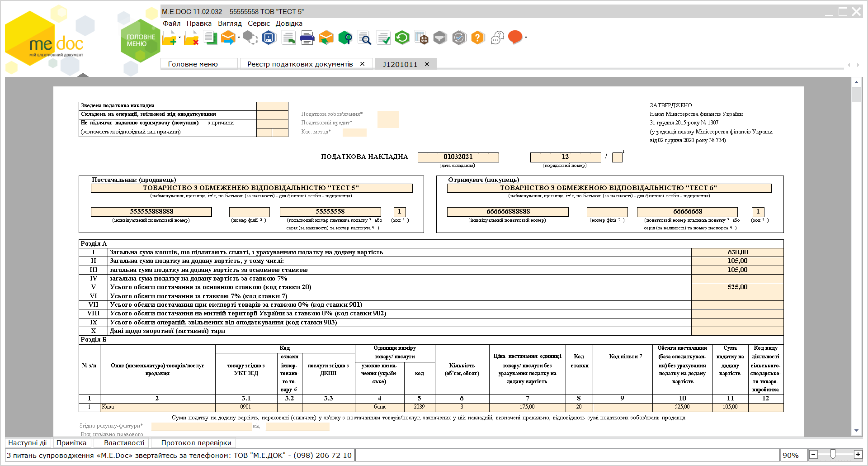Click the copy document icon
Image resolution: width=868 pixels, height=466 pixels.
pos(211,38)
